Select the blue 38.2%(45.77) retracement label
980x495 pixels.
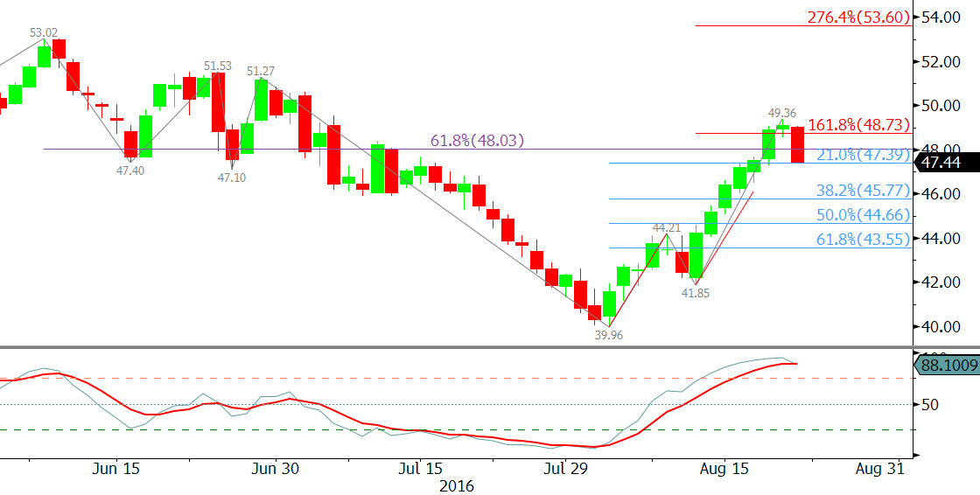tap(864, 191)
